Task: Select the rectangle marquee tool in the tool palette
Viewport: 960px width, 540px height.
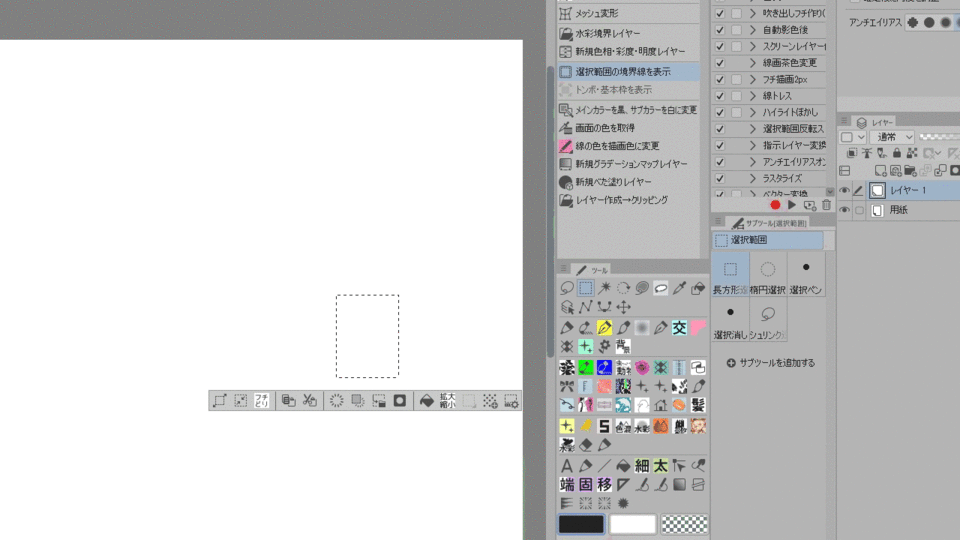Action: 586,288
